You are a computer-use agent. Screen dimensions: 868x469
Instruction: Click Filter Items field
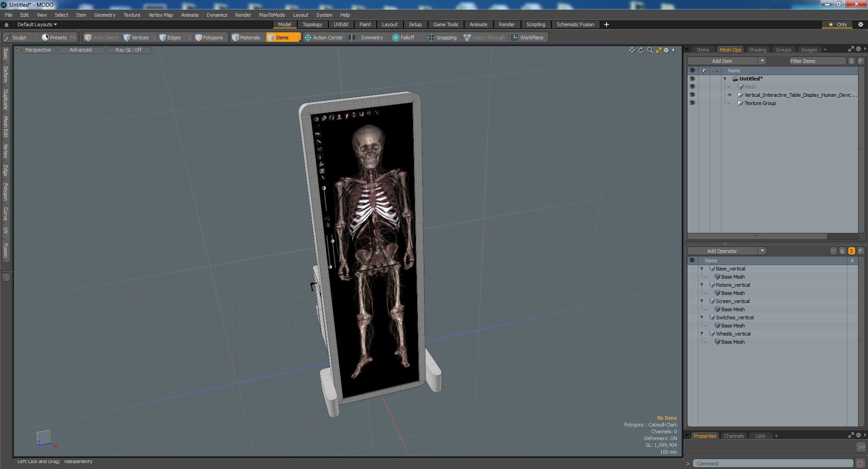coord(817,61)
